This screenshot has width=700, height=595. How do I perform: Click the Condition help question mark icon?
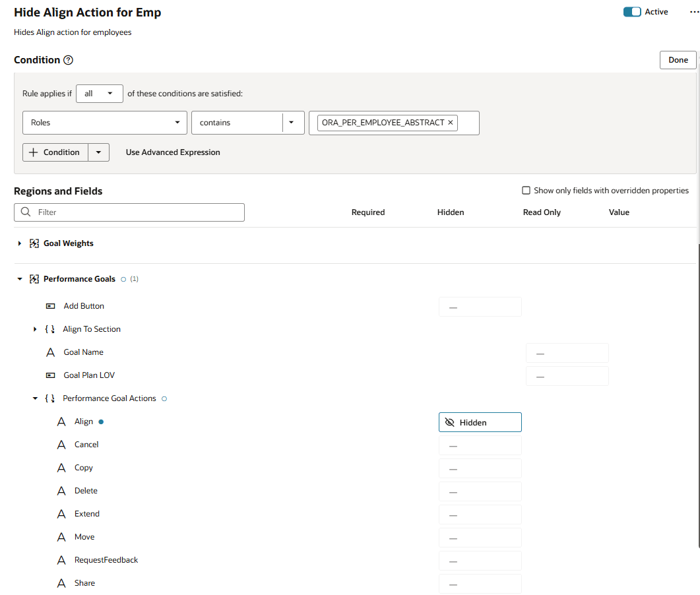tap(69, 60)
